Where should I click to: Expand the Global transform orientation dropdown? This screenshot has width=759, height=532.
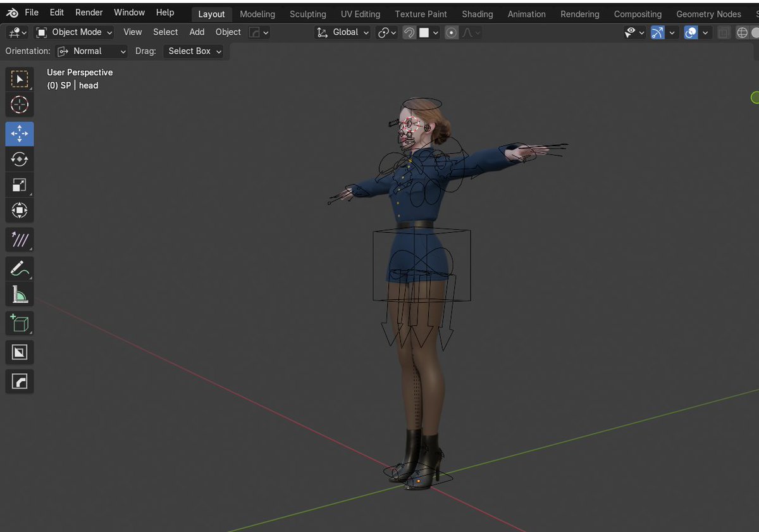coord(343,32)
